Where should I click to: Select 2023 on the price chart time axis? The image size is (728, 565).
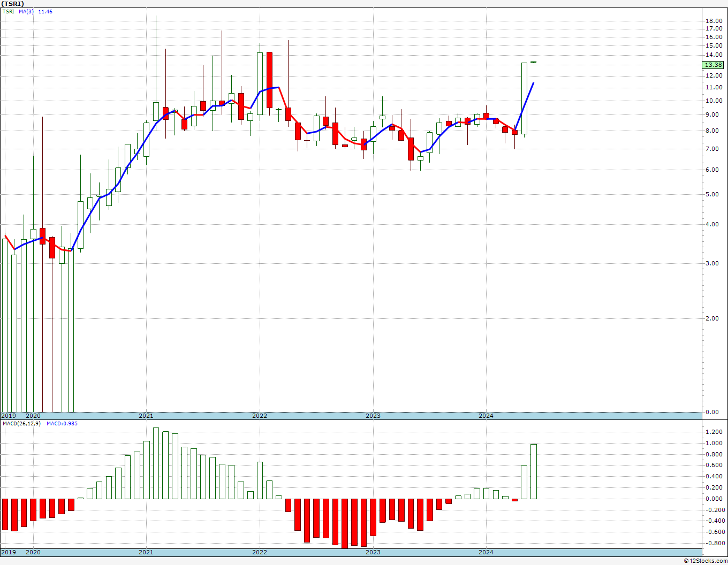click(x=373, y=416)
